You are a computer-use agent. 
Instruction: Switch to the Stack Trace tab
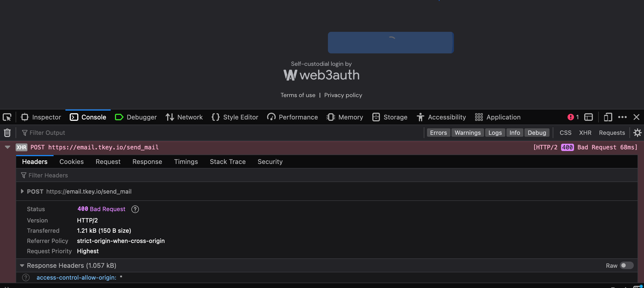tap(227, 162)
